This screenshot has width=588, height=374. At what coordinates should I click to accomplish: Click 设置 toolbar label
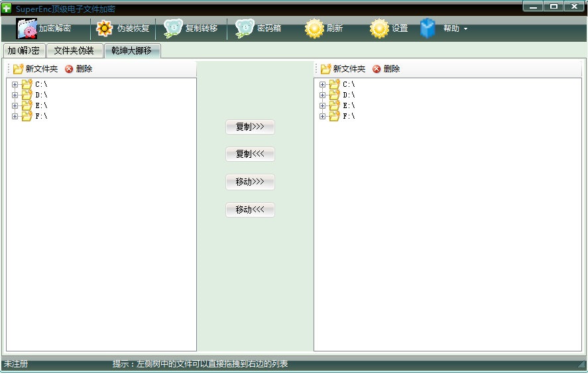(x=400, y=29)
